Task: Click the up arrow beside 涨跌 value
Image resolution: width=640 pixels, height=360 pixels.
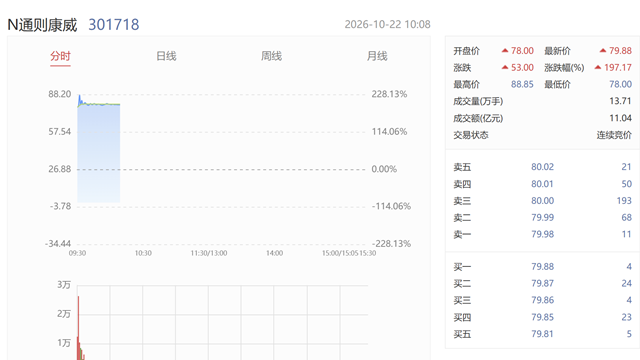Action: (x=505, y=67)
